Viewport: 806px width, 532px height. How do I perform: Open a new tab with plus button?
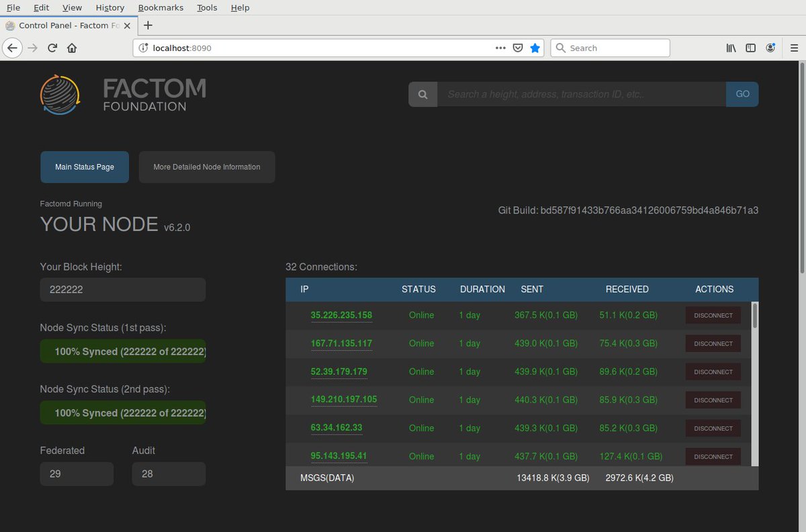coord(148,26)
